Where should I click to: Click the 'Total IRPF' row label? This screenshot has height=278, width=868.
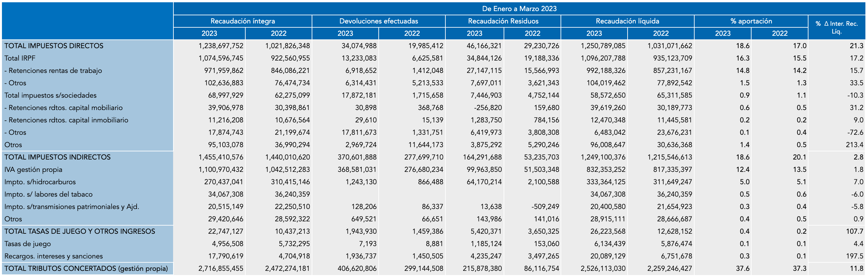[x=20, y=58]
